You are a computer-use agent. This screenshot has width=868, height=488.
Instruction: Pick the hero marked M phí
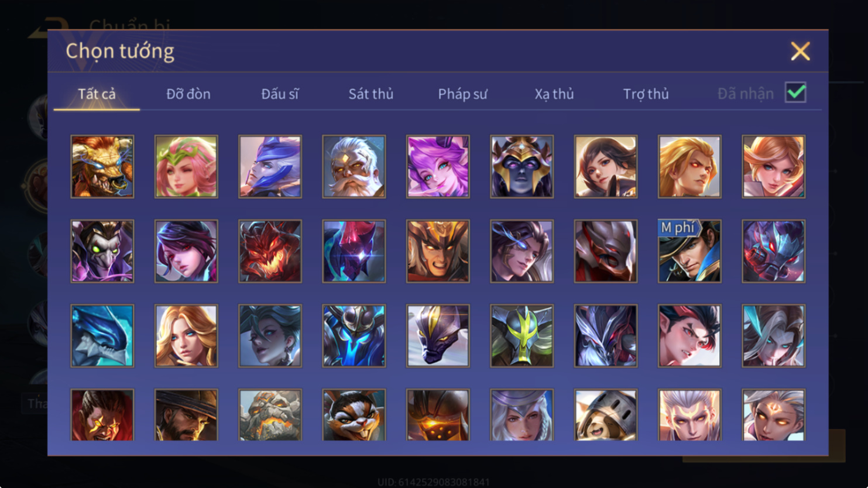(689, 251)
